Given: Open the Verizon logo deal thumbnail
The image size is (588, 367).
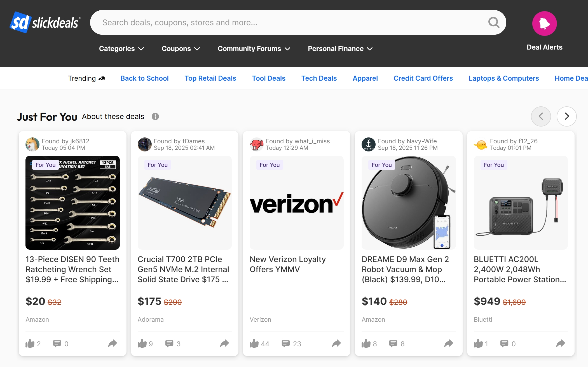Looking at the screenshot, I should tap(296, 203).
